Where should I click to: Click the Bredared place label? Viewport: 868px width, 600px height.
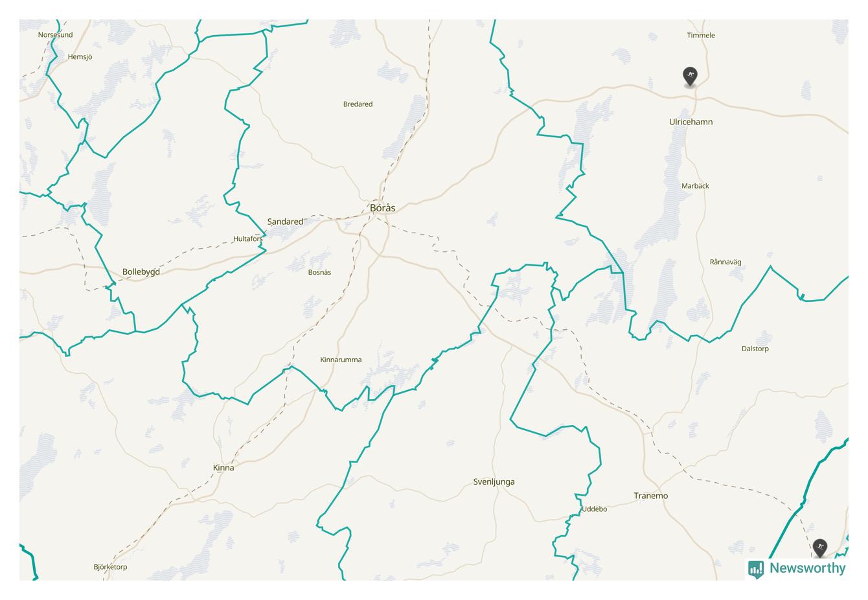(358, 104)
